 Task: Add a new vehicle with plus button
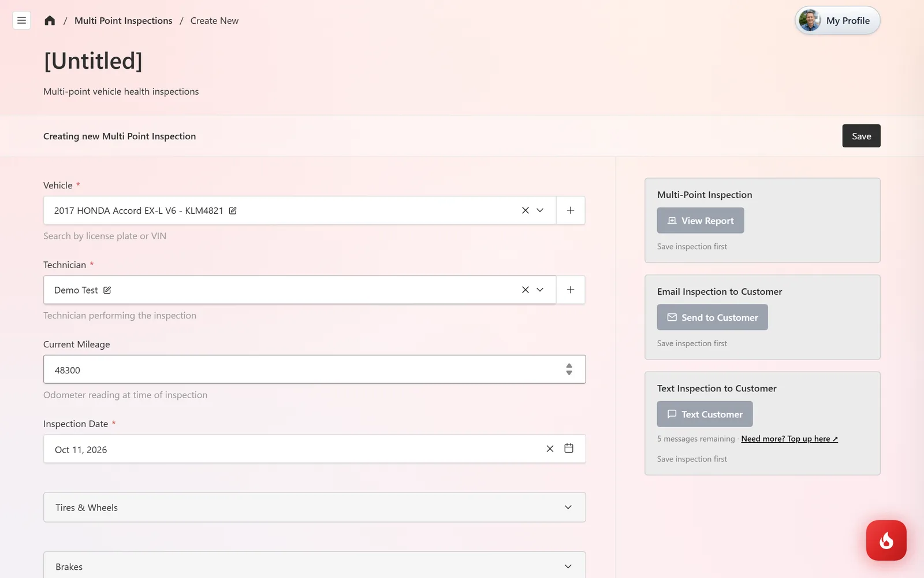[x=571, y=210]
